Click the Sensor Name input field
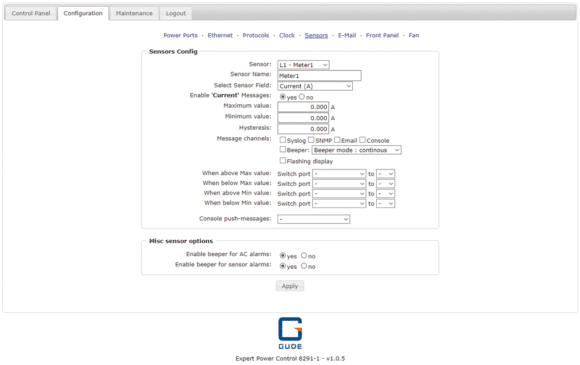The width and height of the screenshot is (580, 365). (319, 76)
